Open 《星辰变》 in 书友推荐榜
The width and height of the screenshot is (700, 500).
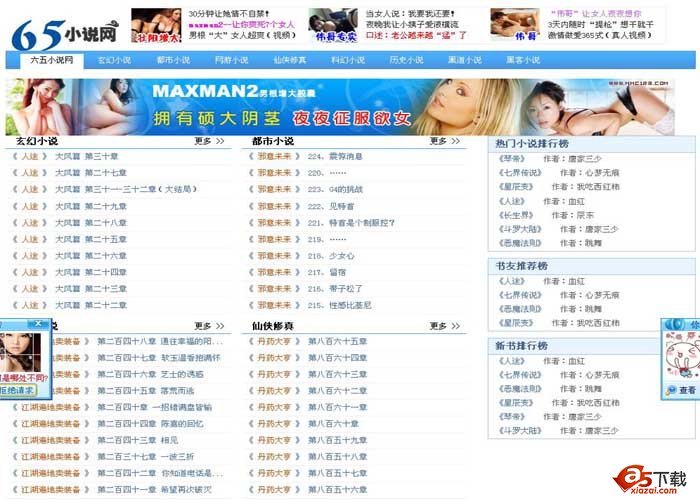point(516,323)
